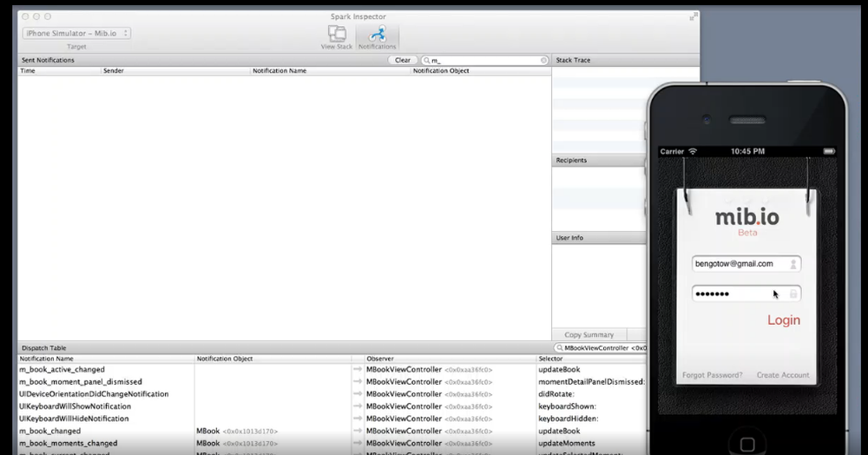Sort sent notifications by Notification Name

click(331, 71)
